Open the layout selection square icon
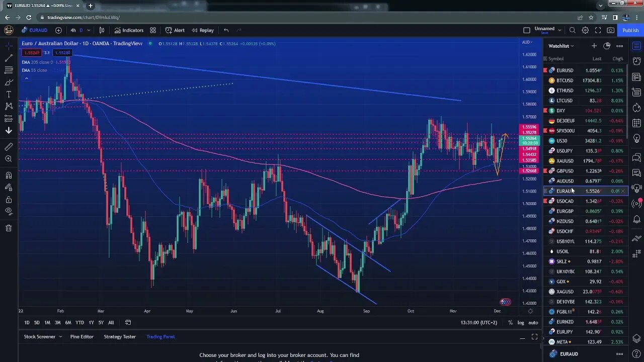644x362 pixels. click(x=527, y=30)
